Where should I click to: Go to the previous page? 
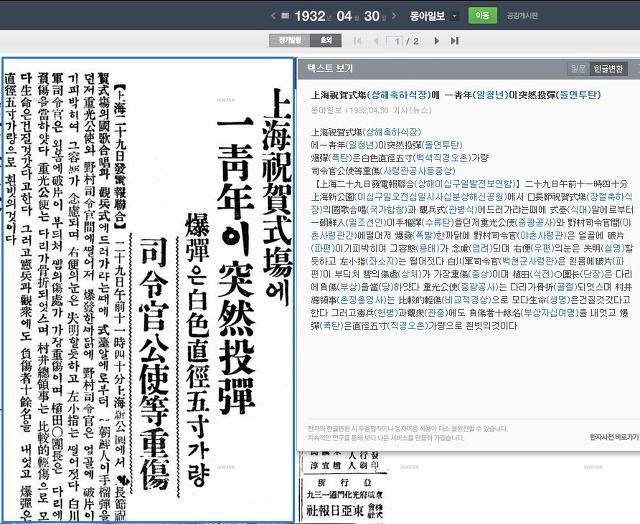[x=376, y=41]
